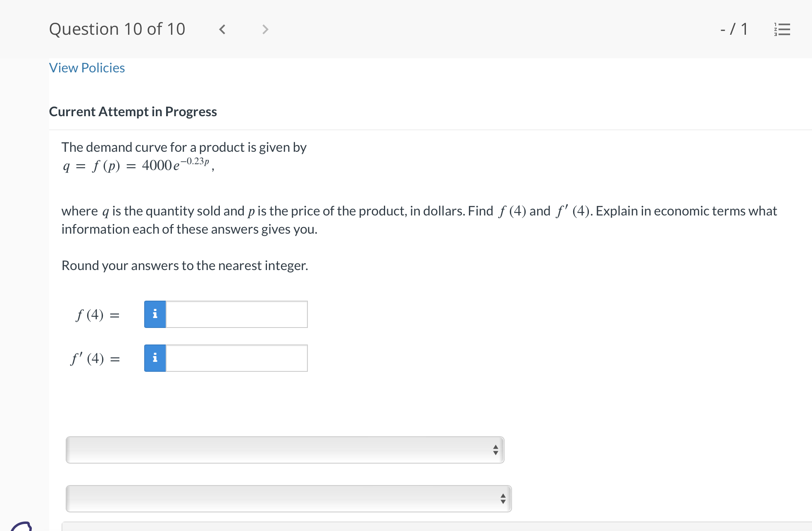
Task: Click the previous question arrow
Action: coord(222,29)
